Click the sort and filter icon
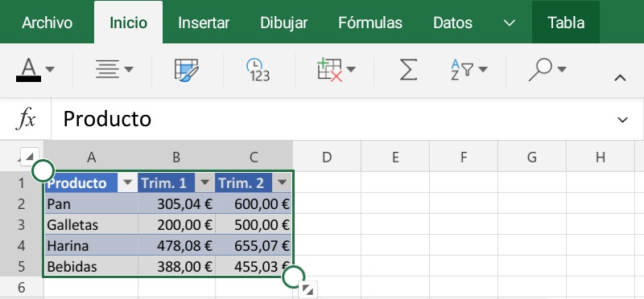The height and width of the screenshot is (299, 644). (462, 70)
